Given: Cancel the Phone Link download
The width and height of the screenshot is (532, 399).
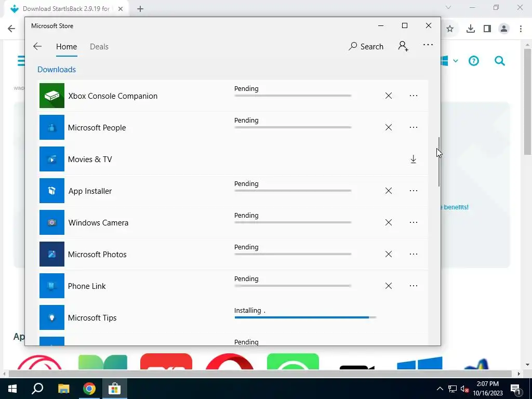Looking at the screenshot, I should pos(389,286).
